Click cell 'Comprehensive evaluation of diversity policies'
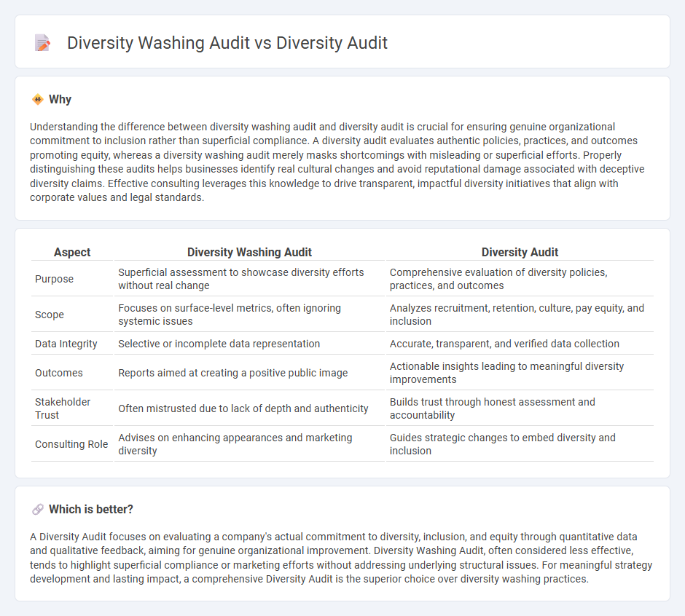Viewport: 685px width, 616px height. point(520,279)
